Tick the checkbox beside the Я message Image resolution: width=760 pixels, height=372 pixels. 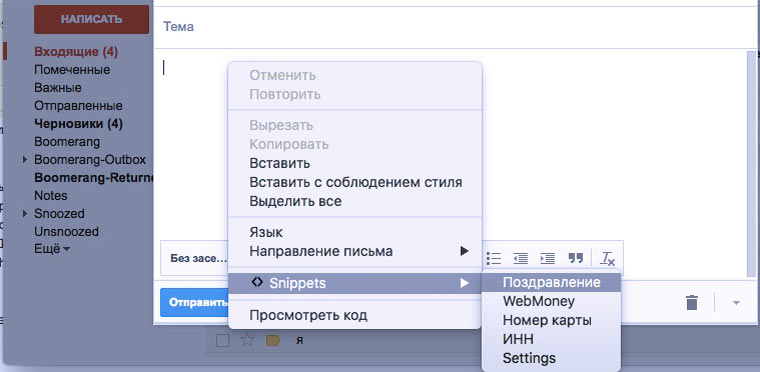(x=222, y=341)
